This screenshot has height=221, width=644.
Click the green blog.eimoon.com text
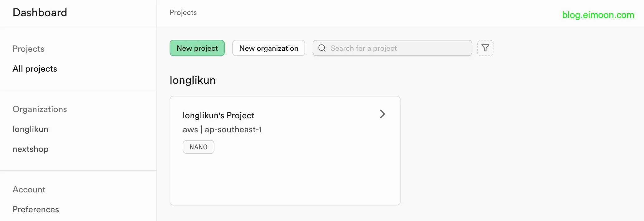pos(598,15)
